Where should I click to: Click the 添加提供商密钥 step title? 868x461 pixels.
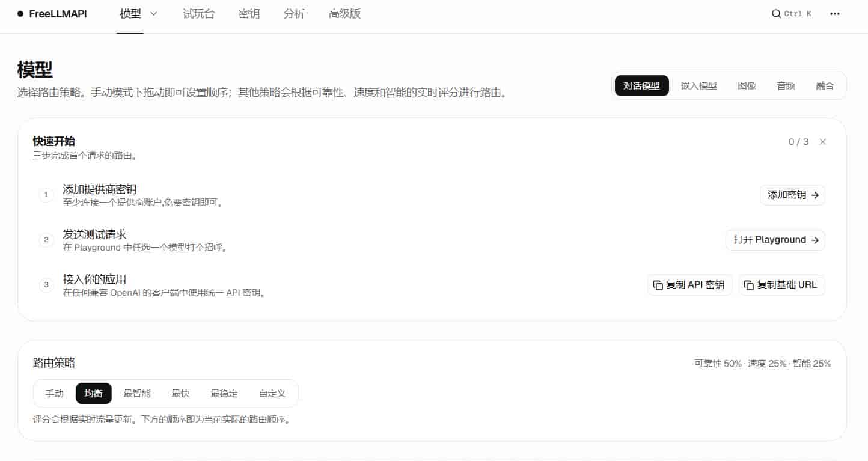coord(100,189)
